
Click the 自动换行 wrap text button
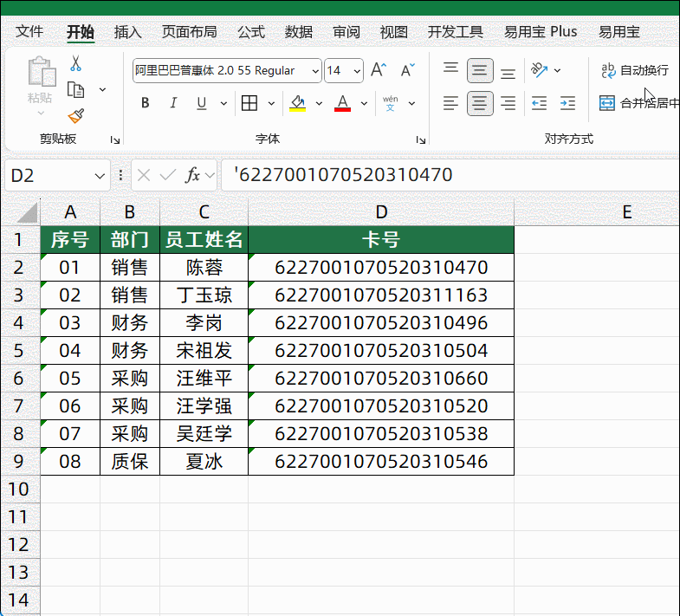tap(635, 70)
